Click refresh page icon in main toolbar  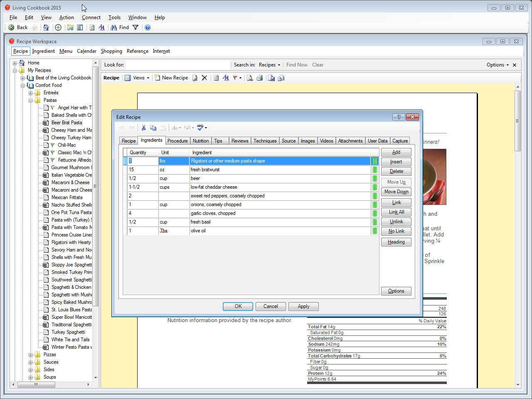[92, 27]
